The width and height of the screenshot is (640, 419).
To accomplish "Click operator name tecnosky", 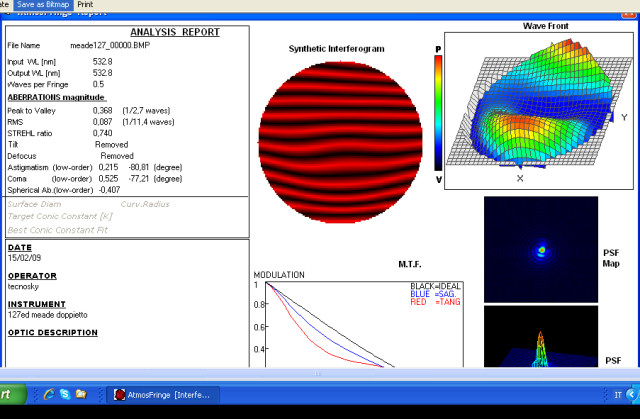I will [x=23, y=287].
